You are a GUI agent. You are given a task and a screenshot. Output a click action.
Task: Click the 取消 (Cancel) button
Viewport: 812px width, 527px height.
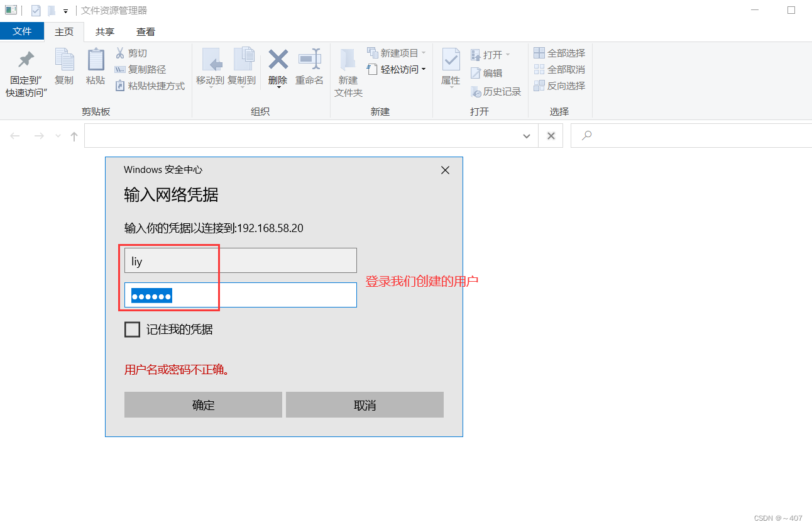point(365,405)
